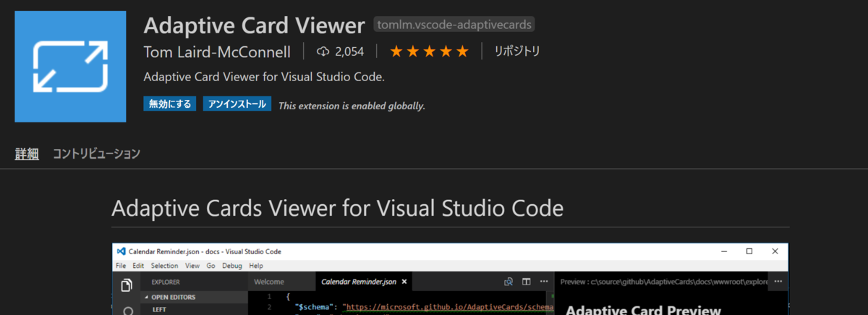
Task: Open the File menu in embedded screenshot
Action: (x=121, y=266)
